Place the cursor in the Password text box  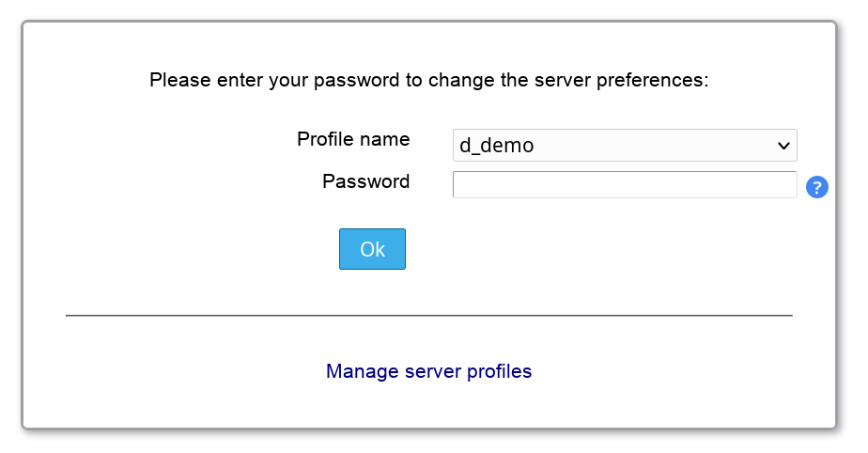pyautogui.click(x=625, y=185)
